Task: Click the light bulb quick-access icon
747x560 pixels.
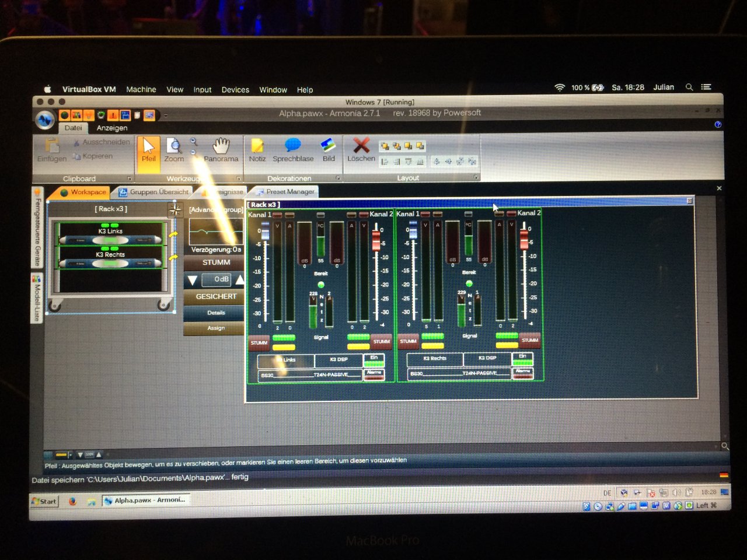Action: click(x=89, y=115)
